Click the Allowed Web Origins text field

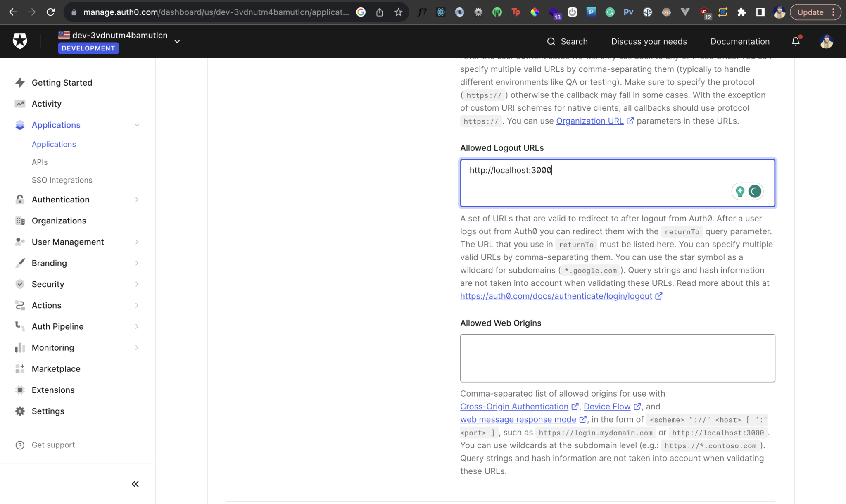click(617, 358)
